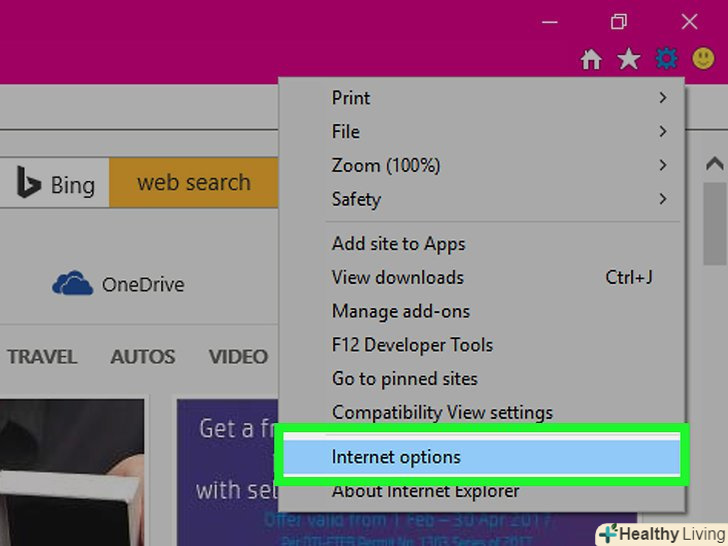
Task: Choose Internet options
Action: 481,457
